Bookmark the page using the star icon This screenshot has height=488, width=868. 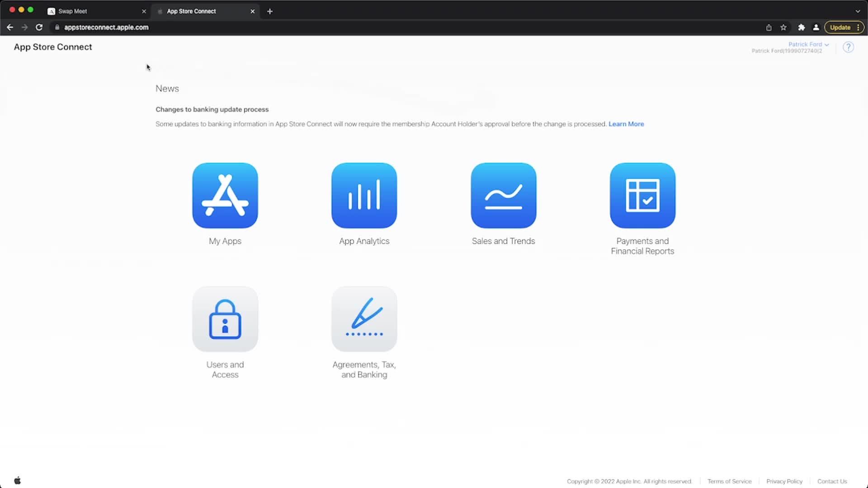[783, 27]
